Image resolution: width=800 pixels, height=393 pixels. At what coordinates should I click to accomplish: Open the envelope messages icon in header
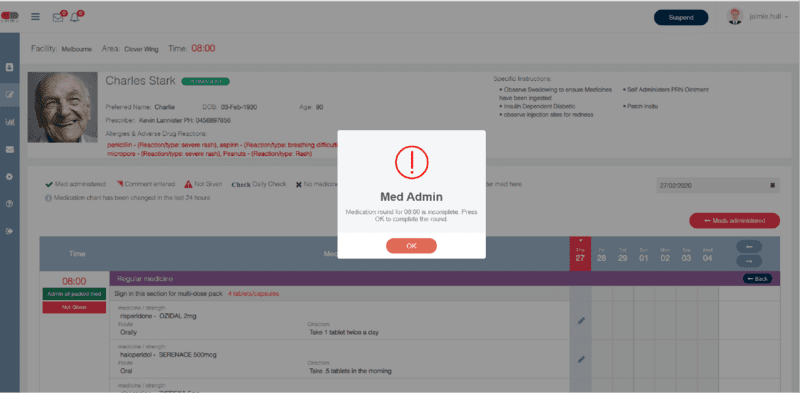coord(58,17)
